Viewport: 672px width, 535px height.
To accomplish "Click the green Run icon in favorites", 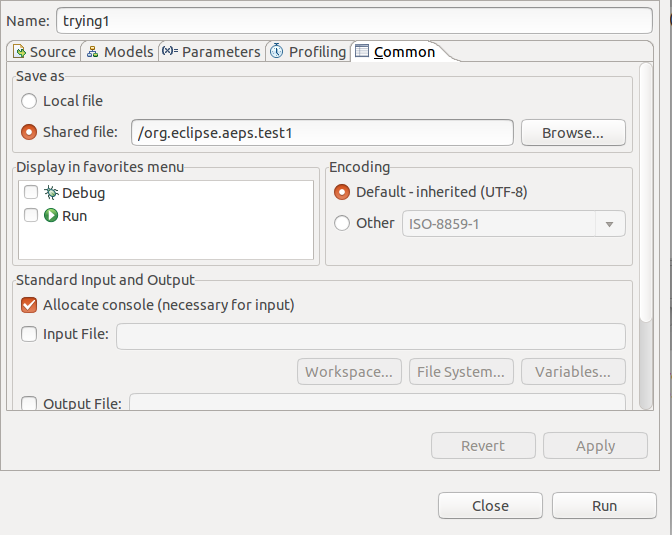I will (x=51, y=215).
